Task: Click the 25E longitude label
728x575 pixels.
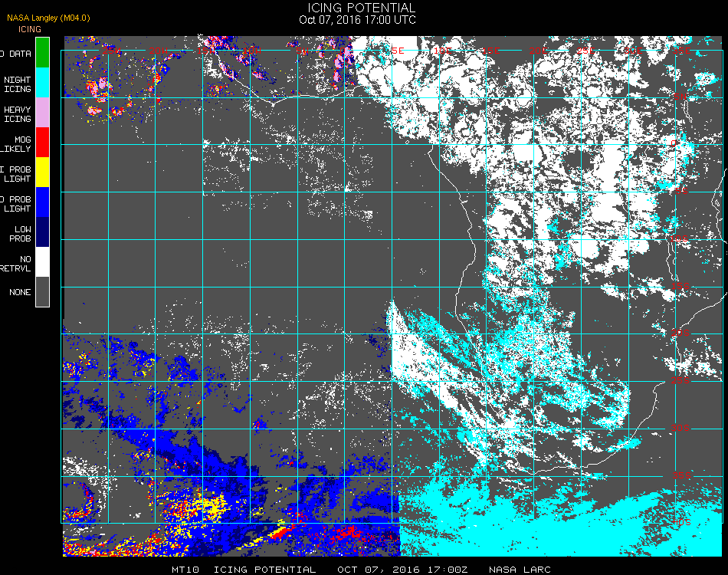Action: click(585, 51)
